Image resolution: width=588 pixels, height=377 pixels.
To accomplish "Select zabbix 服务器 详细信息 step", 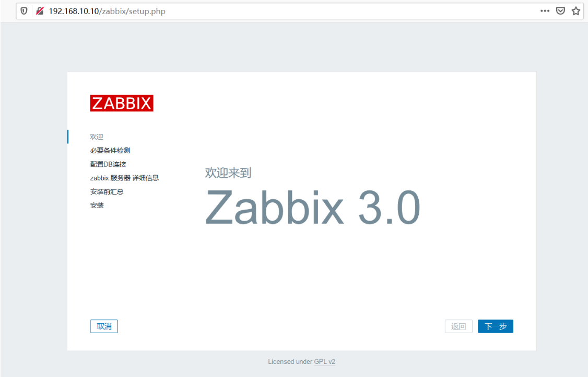I will coord(124,178).
